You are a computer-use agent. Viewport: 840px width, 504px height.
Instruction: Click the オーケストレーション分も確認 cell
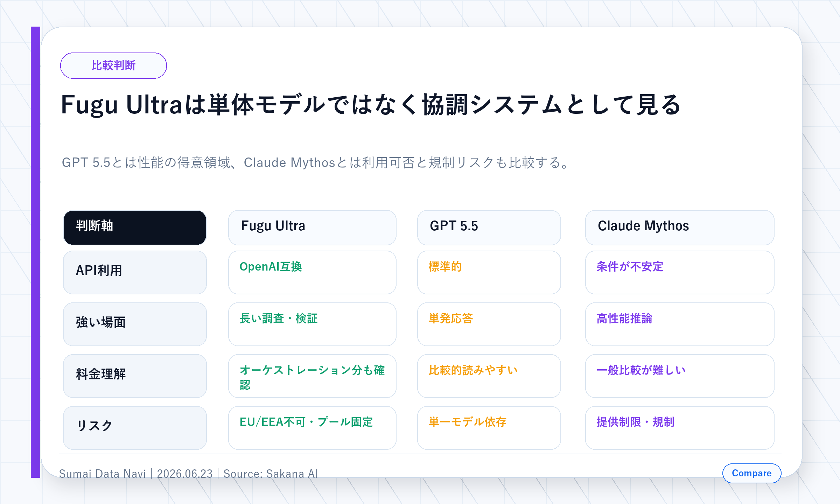pyautogui.click(x=312, y=376)
